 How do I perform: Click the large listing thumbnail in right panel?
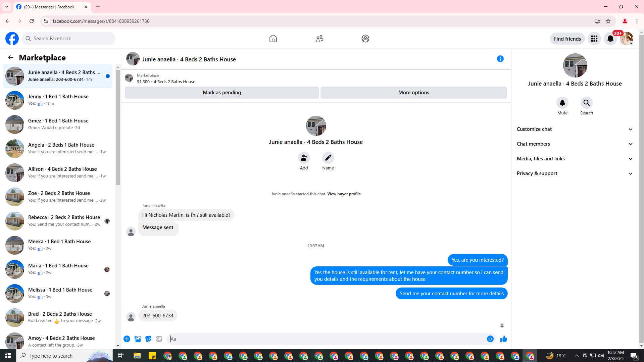pyautogui.click(x=575, y=65)
